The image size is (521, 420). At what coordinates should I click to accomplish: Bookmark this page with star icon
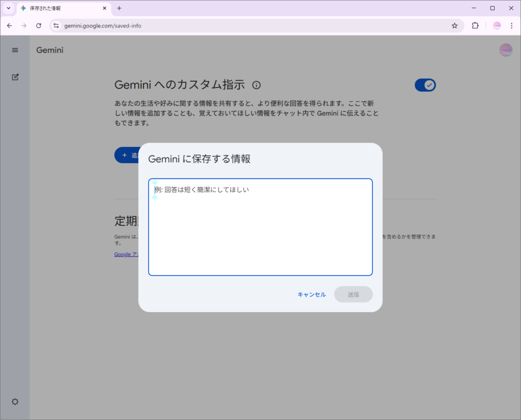[454, 25]
